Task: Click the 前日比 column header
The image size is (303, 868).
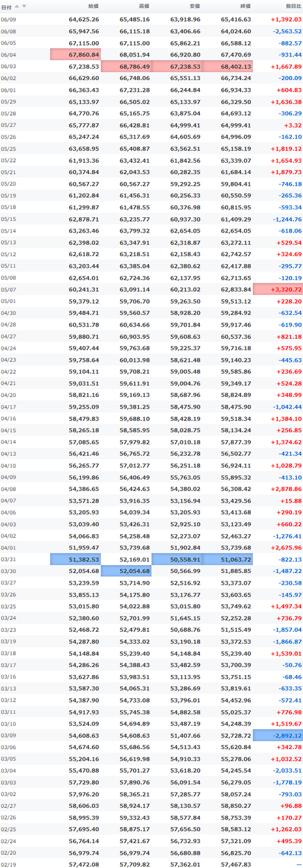Action: pos(293,6)
